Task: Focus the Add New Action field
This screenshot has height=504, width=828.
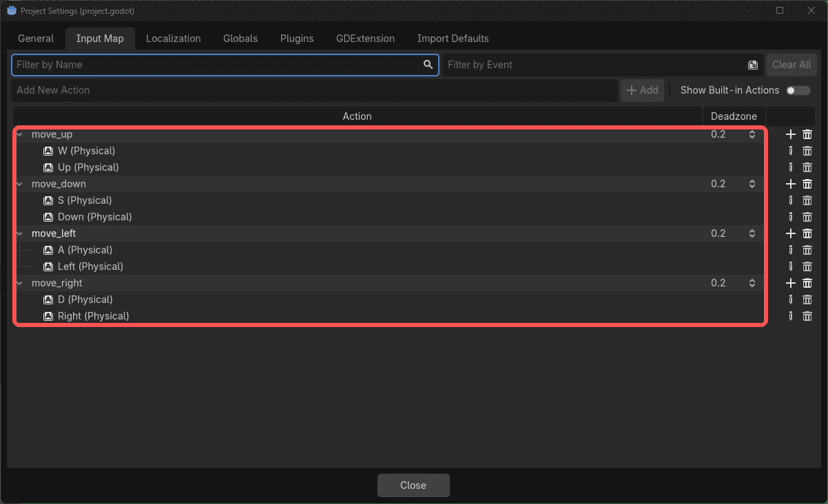Action: tap(314, 90)
